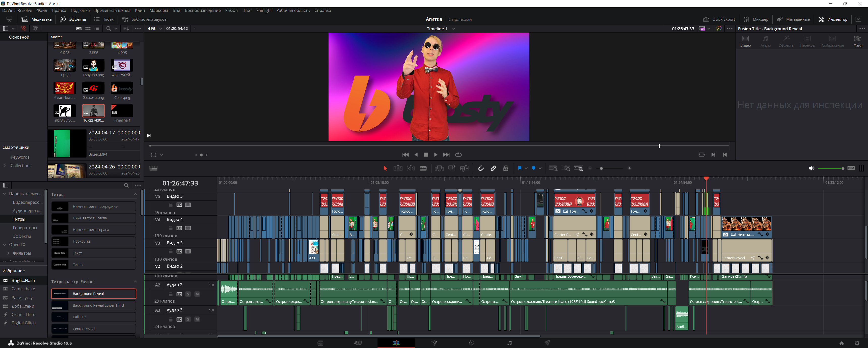This screenshot has width=868, height=348.
Task: Select the Center Reveal title
Action: (94, 329)
